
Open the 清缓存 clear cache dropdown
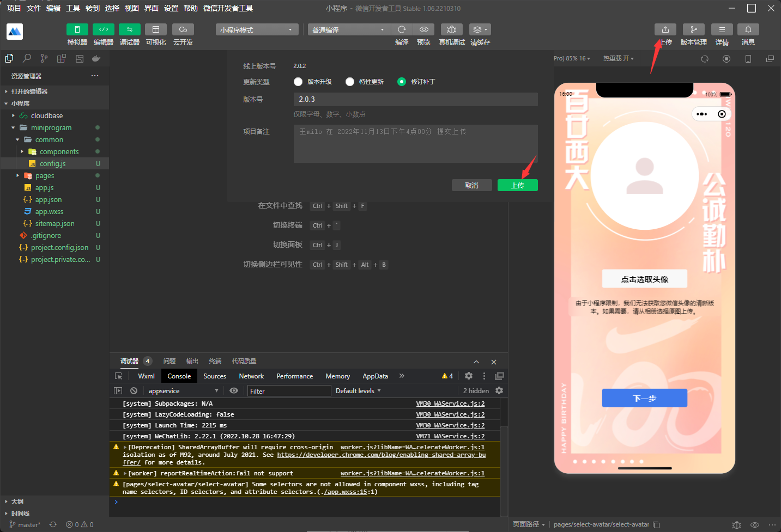480,29
